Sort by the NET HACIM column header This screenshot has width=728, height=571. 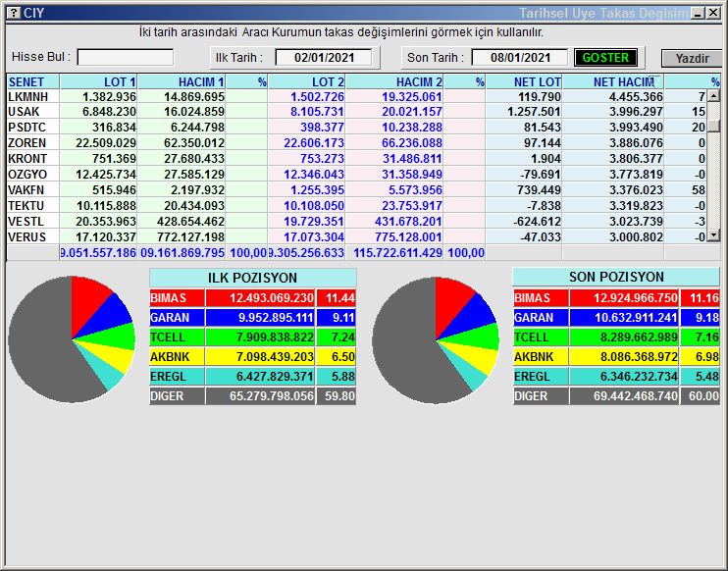[623, 82]
